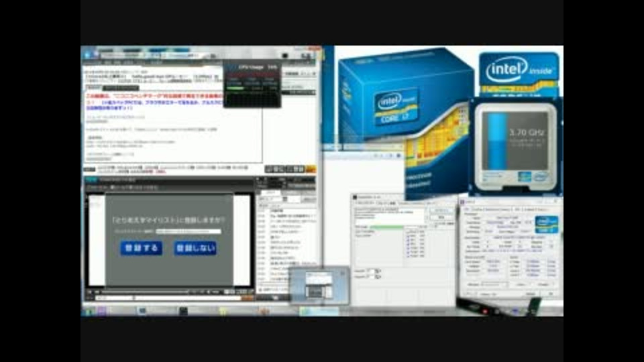Click the 登録しない button in the mylist dialog
The width and height of the screenshot is (644, 362).
click(195, 248)
